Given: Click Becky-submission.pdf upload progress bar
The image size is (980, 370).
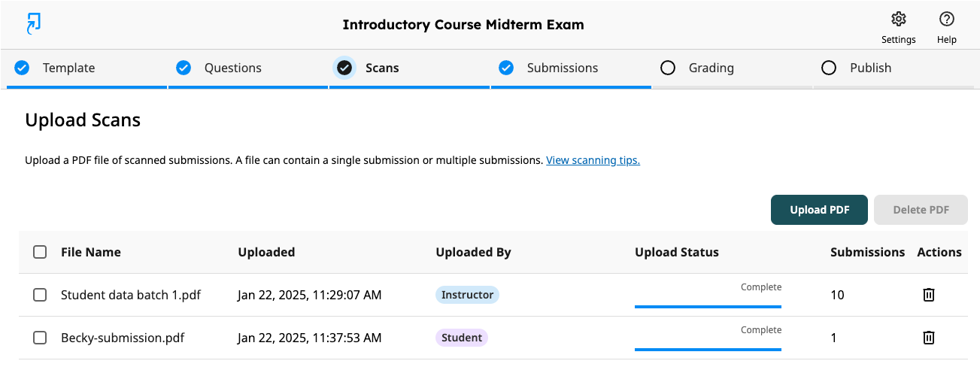Looking at the screenshot, I should 708,349.
